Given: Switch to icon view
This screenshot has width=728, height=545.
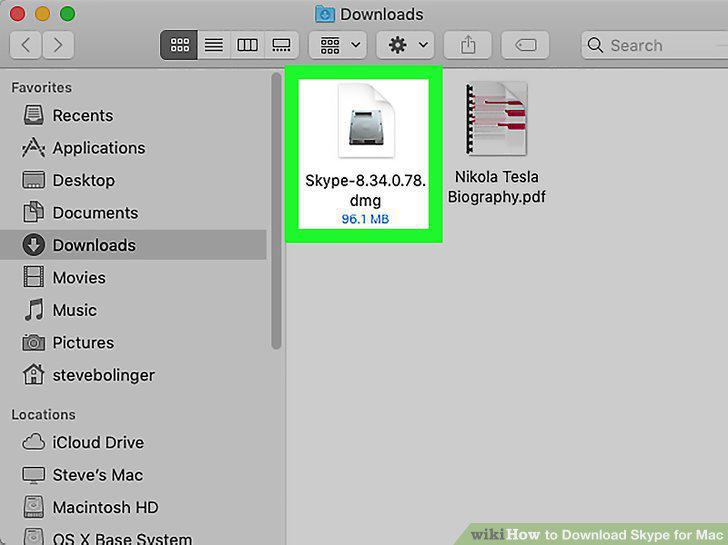Looking at the screenshot, I should 179,45.
